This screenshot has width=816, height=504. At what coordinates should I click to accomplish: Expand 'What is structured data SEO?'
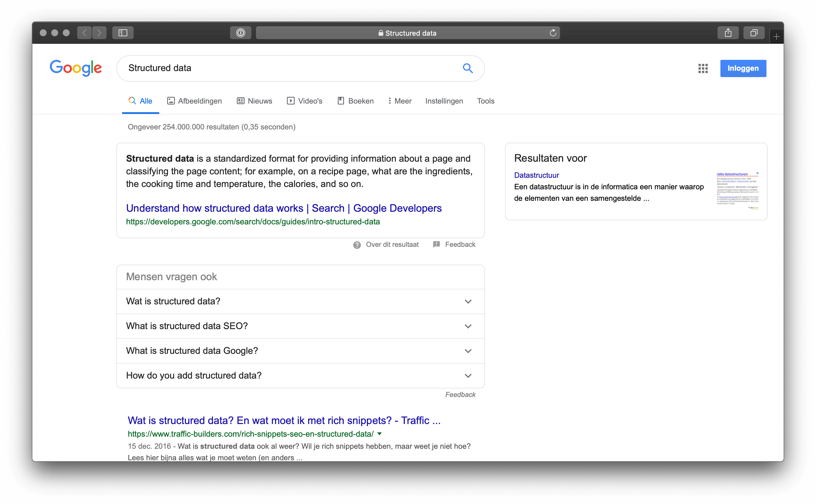tap(300, 326)
